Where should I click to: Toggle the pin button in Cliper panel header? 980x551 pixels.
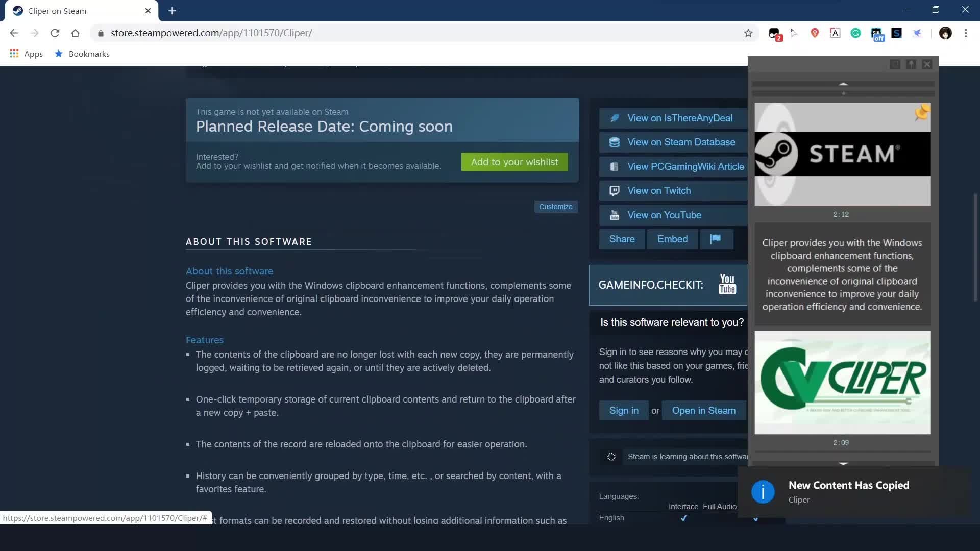911,64
